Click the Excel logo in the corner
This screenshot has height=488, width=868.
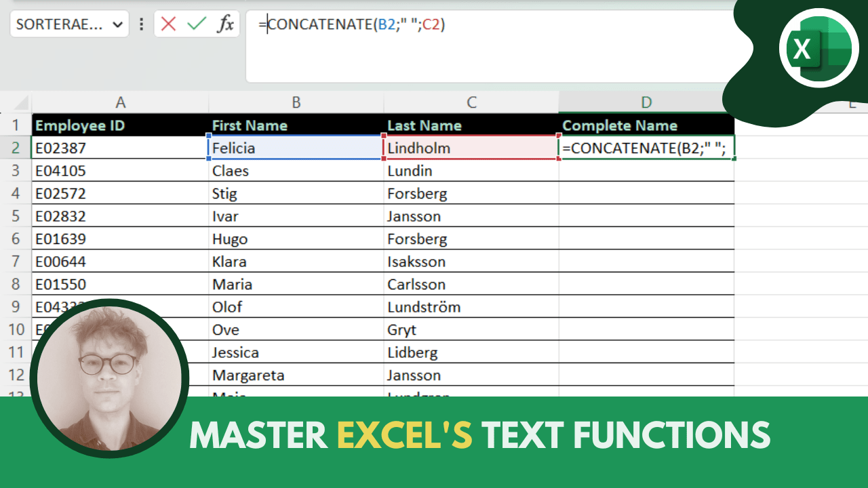coord(818,48)
